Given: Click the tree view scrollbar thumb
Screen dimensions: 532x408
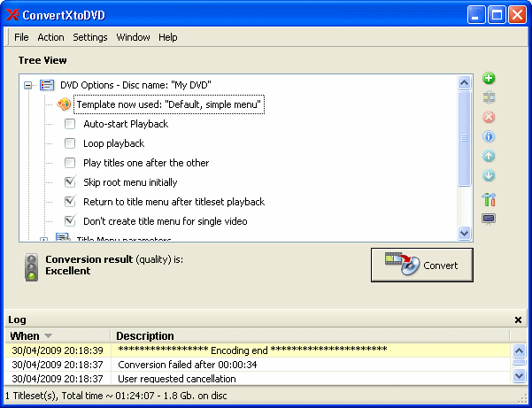Looking at the screenshot, I should (464, 138).
